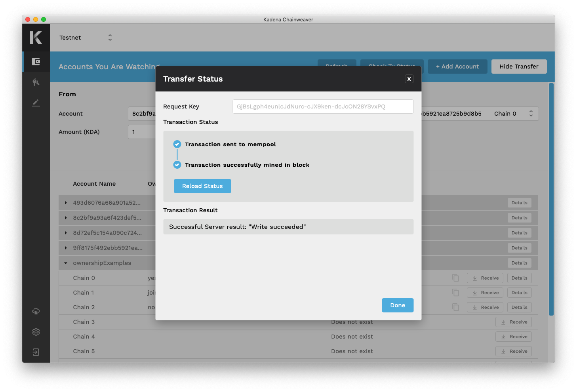Expand the 8d72ef5c154a090c724 account row

(66, 233)
